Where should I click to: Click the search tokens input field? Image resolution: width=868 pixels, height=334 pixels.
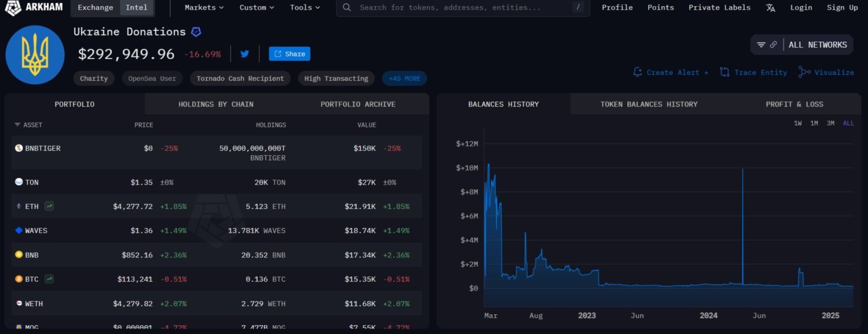click(x=461, y=8)
